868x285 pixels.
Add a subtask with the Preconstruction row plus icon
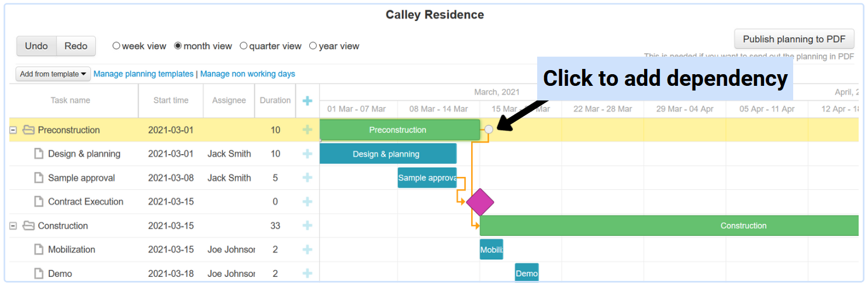click(x=307, y=130)
